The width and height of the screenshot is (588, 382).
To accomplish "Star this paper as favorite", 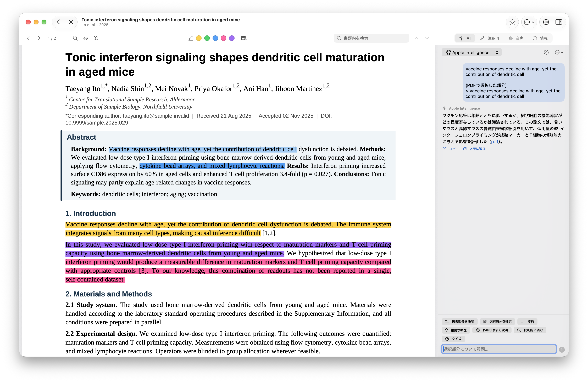I will click(x=512, y=22).
